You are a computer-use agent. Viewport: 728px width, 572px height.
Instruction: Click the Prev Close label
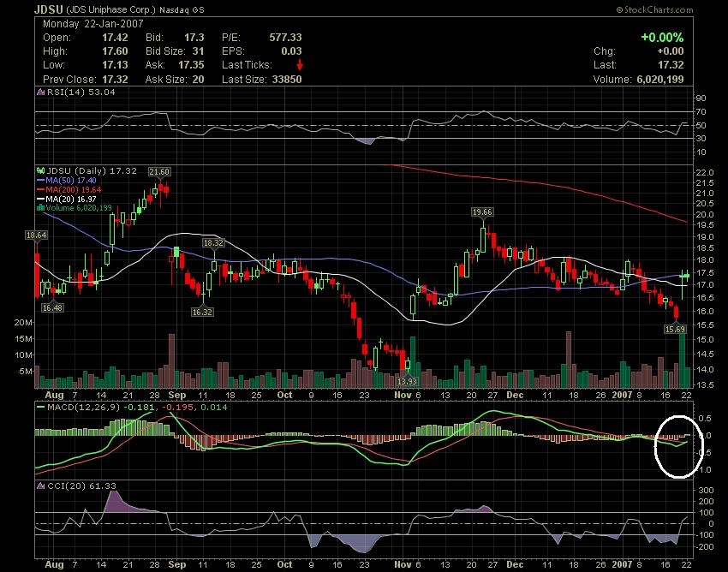point(69,80)
